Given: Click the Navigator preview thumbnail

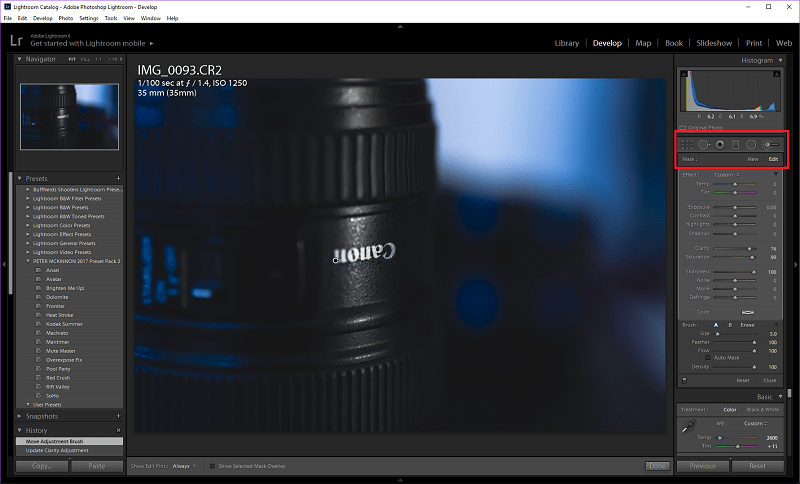Looking at the screenshot, I should pyautogui.click(x=69, y=117).
